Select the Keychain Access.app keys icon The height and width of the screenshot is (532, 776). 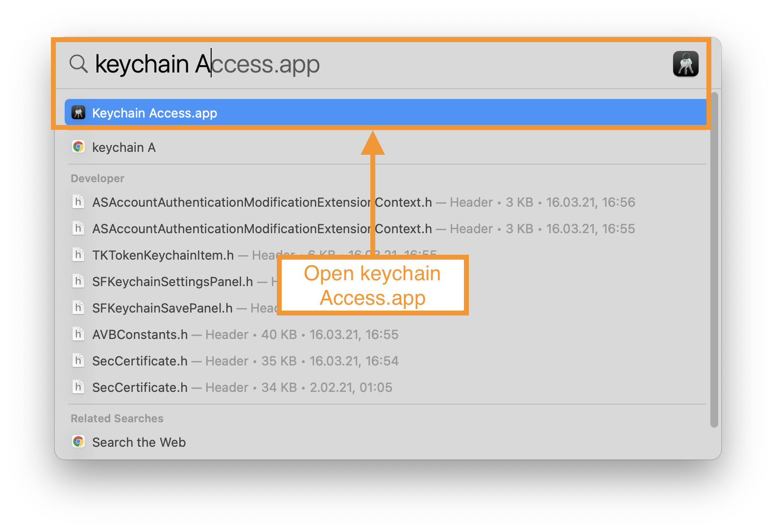pos(79,113)
